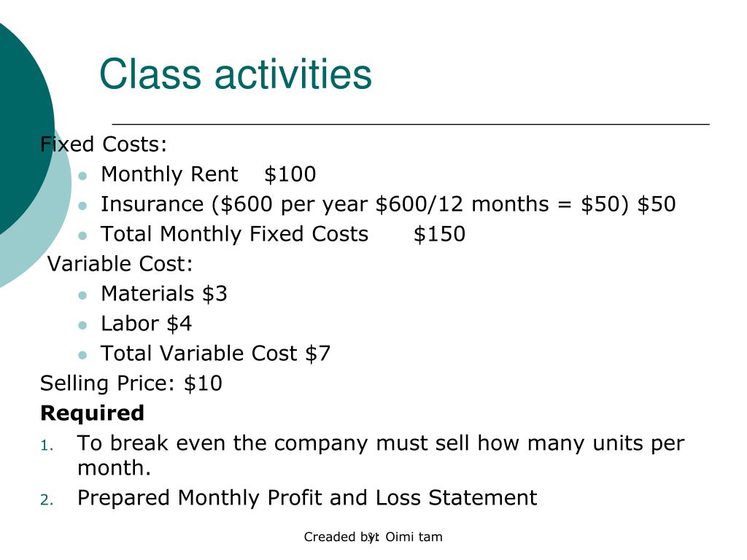
Task: Select the Insurance $600 per year text
Action: coord(388,205)
